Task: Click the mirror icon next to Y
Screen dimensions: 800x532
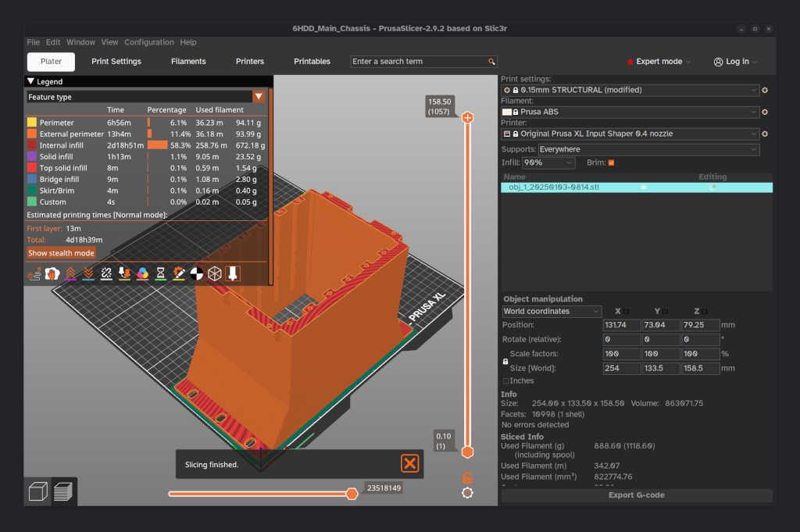Action: click(666, 311)
